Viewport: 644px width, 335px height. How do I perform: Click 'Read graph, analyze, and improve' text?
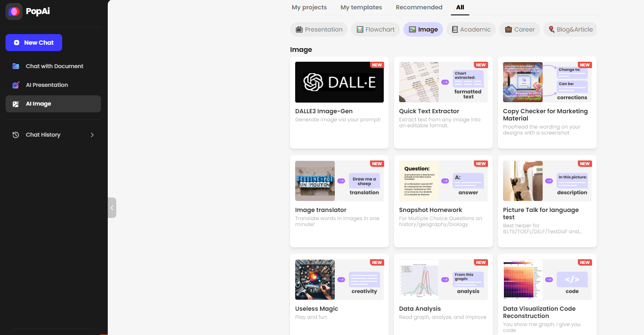(443, 317)
